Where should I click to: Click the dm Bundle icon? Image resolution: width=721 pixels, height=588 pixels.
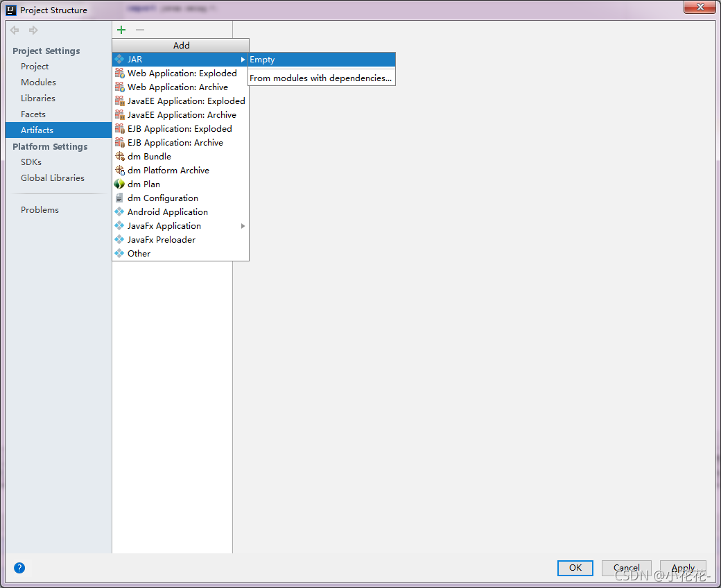coord(119,156)
